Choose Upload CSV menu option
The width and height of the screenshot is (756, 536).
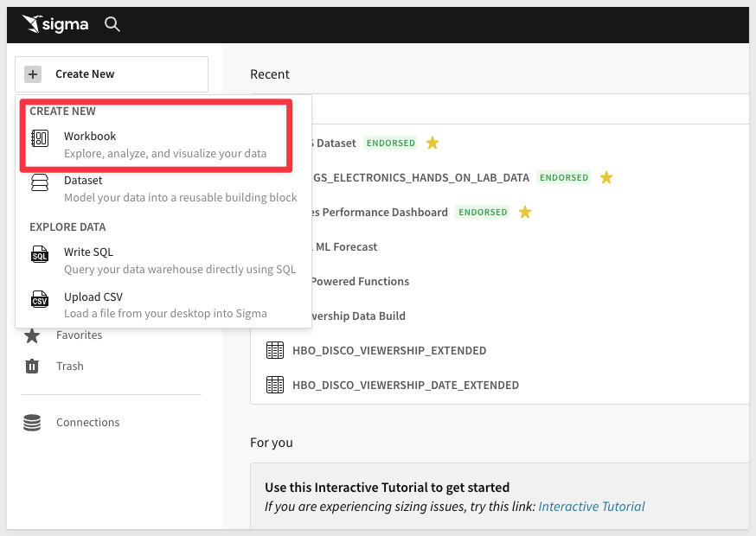click(x=93, y=297)
